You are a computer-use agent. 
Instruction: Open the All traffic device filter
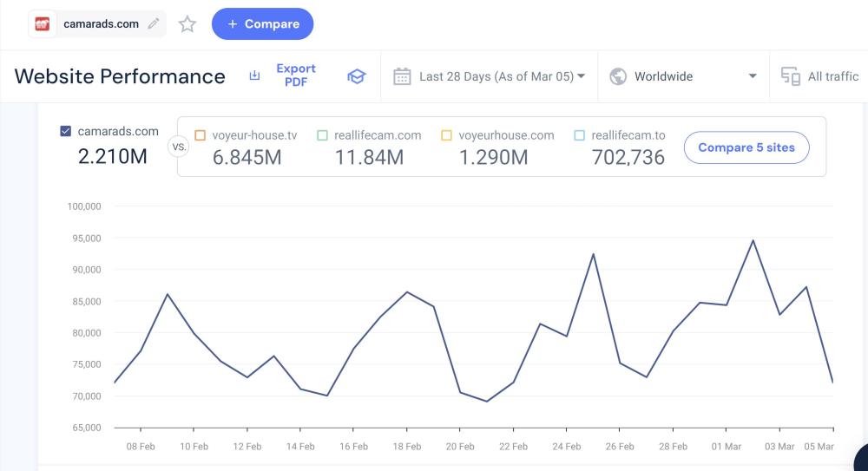click(x=832, y=76)
